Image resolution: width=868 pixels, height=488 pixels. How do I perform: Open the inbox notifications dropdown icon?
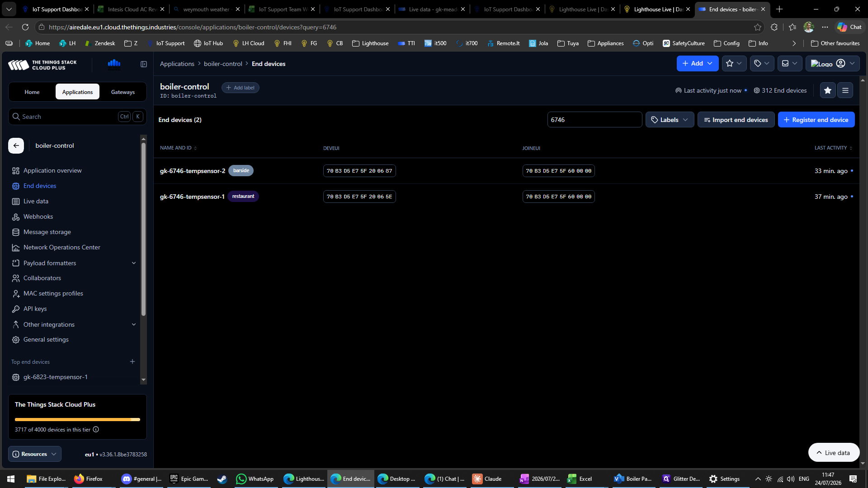(x=790, y=64)
